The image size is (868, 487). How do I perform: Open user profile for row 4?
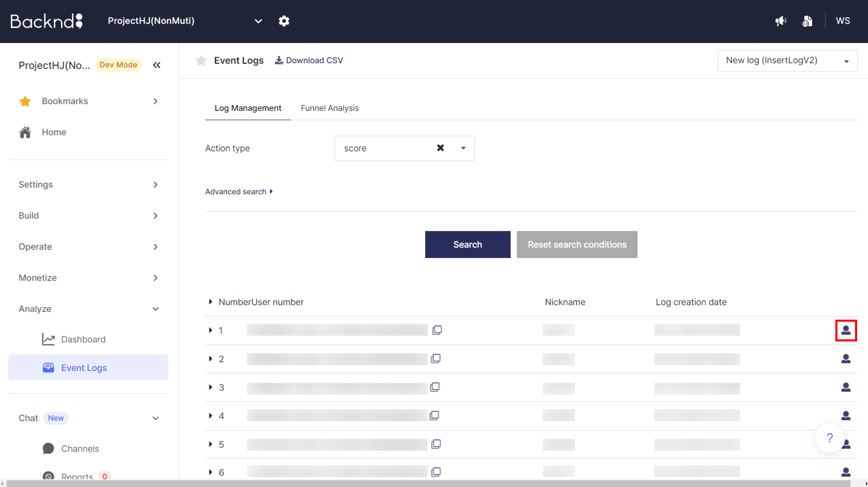846,416
